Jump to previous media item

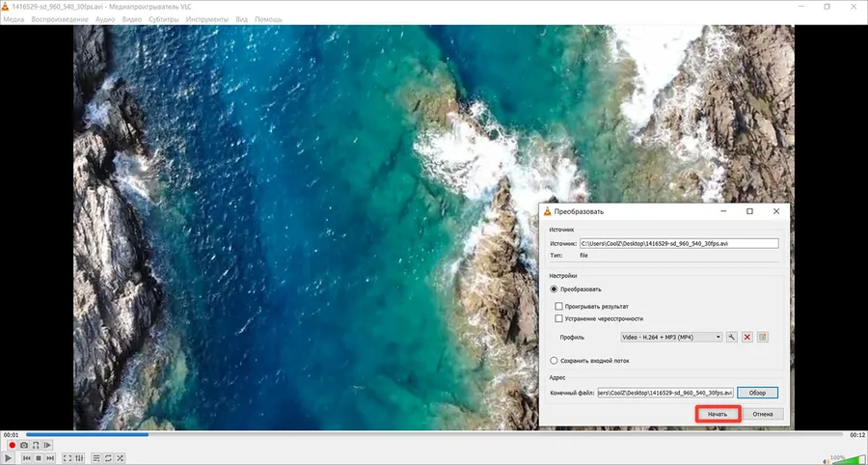pos(26,458)
